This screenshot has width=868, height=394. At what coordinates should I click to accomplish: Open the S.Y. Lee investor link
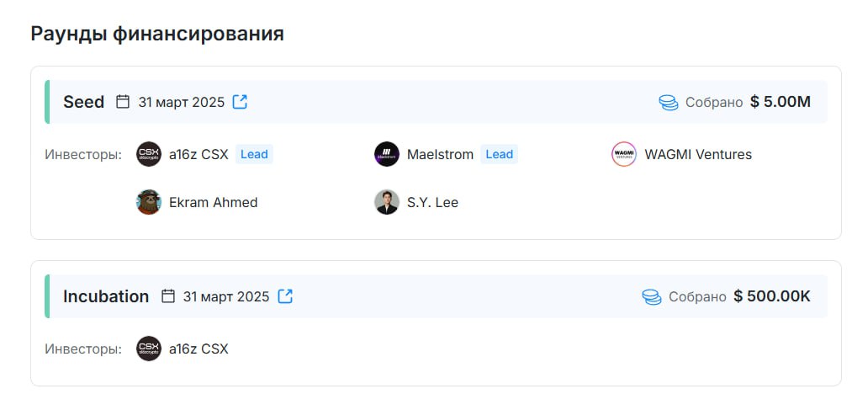click(432, 203)
